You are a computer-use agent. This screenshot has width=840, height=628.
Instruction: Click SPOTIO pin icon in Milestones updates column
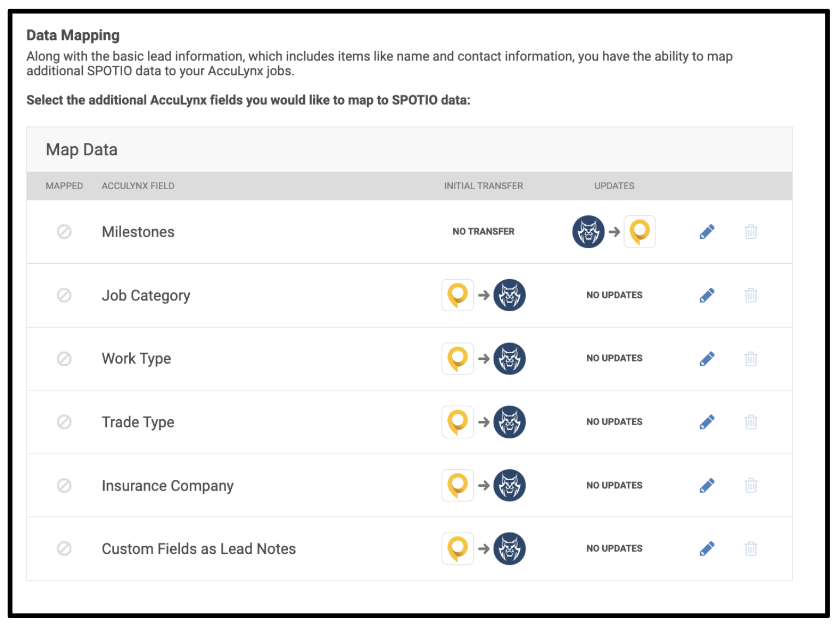click(x=640, y=232)
